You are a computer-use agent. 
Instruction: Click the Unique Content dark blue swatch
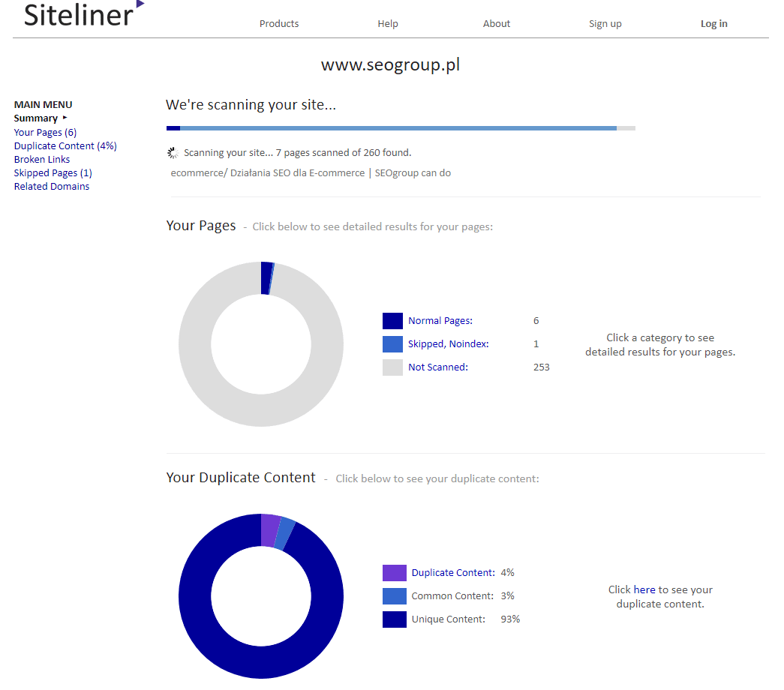pyautogui.click(x=394, y=619)
